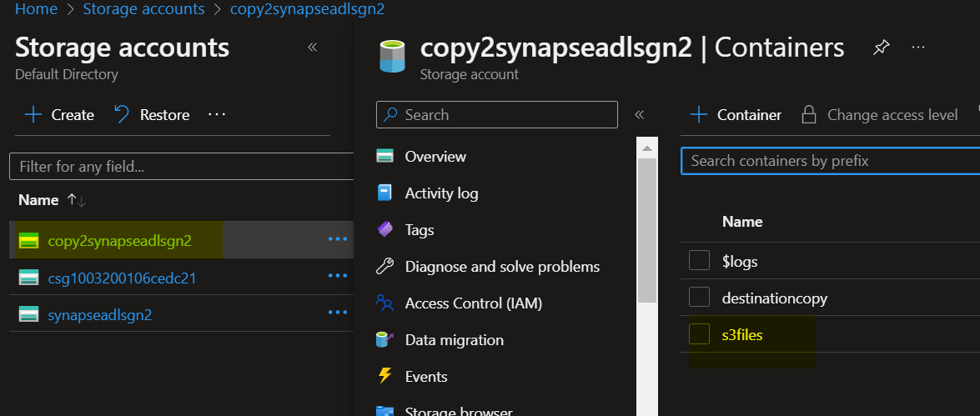Click Change access level
Image resolution: width=980 pixels, height=416 pixels.
pos(879,115)
